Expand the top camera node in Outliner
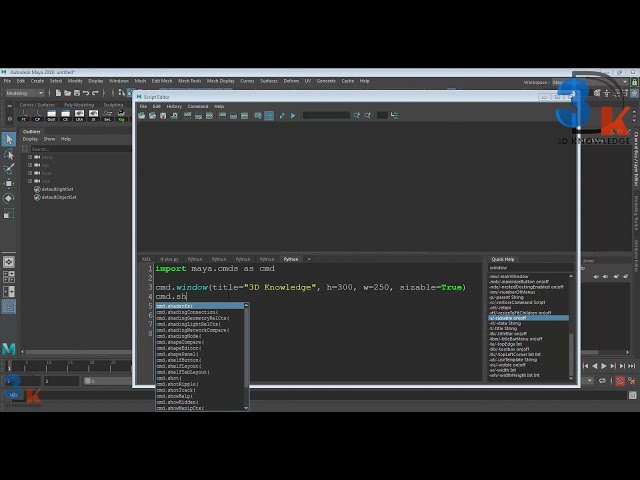Screen dimensions: 640x480 click(x=30, y=165)
